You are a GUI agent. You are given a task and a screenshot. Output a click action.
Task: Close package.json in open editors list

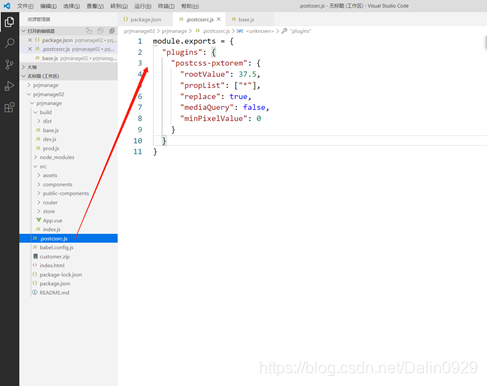click(x=30, y=40)
